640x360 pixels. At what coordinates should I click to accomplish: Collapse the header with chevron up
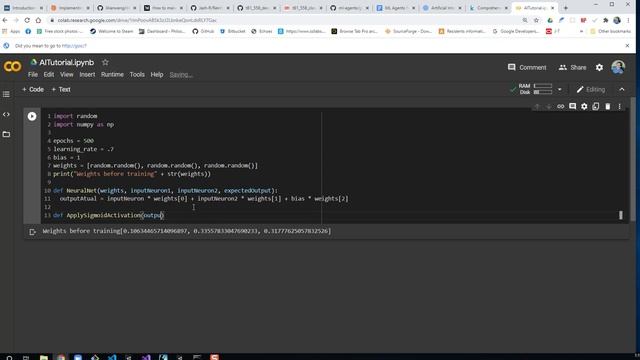click(x=622, y=89)
